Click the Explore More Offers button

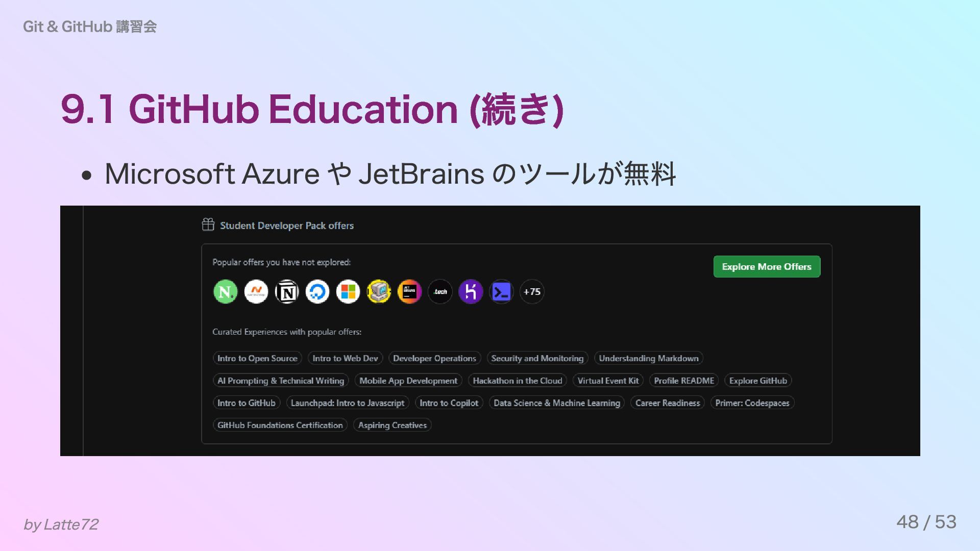(x=767, y=267)
